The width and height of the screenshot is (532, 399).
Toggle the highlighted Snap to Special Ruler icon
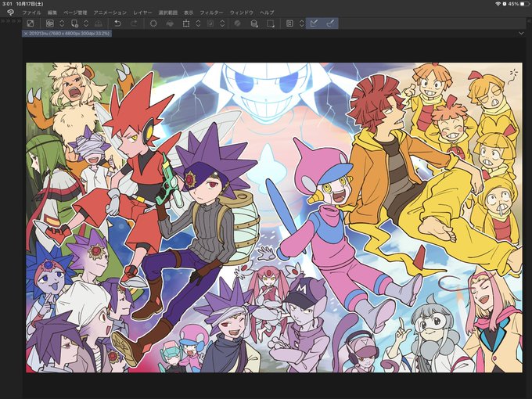pyautogui.click(x=330, y=23)
